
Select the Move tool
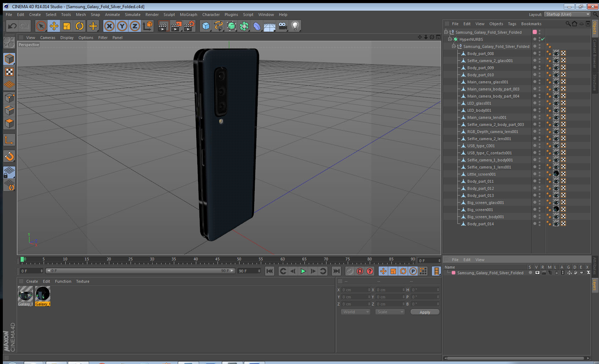54,26
